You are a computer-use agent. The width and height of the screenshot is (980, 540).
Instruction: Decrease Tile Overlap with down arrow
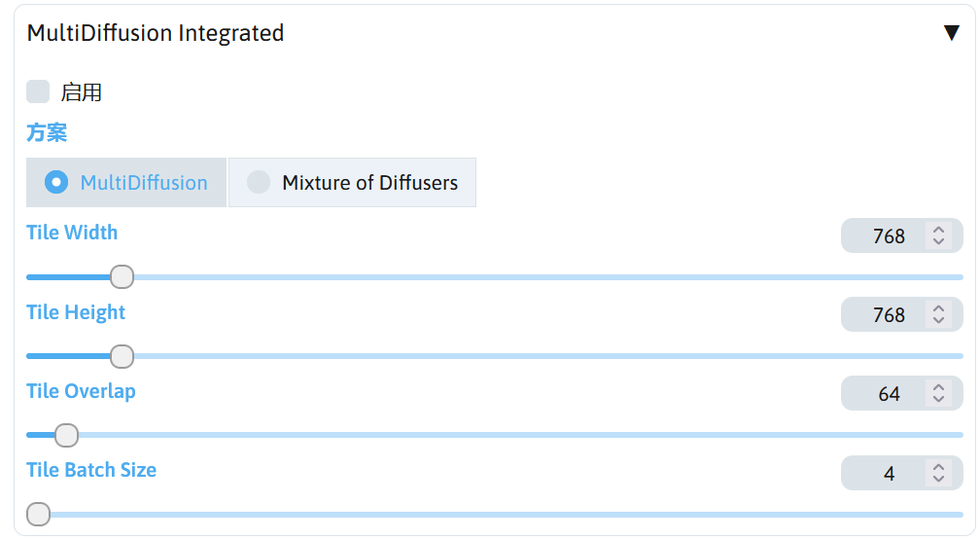[x=938, y=399]
